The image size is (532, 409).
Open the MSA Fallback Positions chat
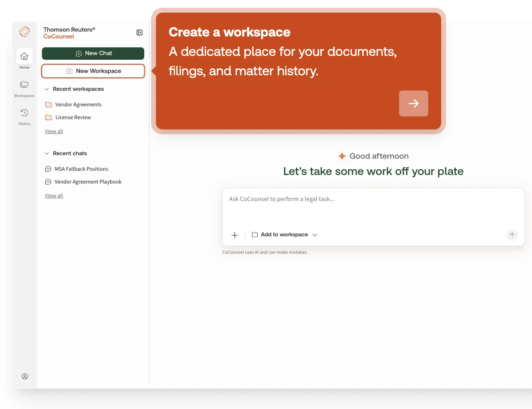(77, 169)
